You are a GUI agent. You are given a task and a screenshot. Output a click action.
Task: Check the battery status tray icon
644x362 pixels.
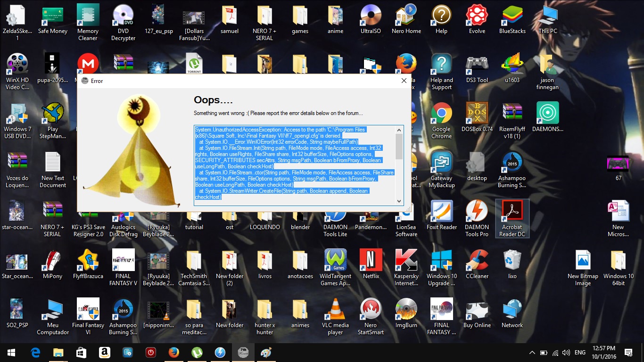(x=544, y=353)
